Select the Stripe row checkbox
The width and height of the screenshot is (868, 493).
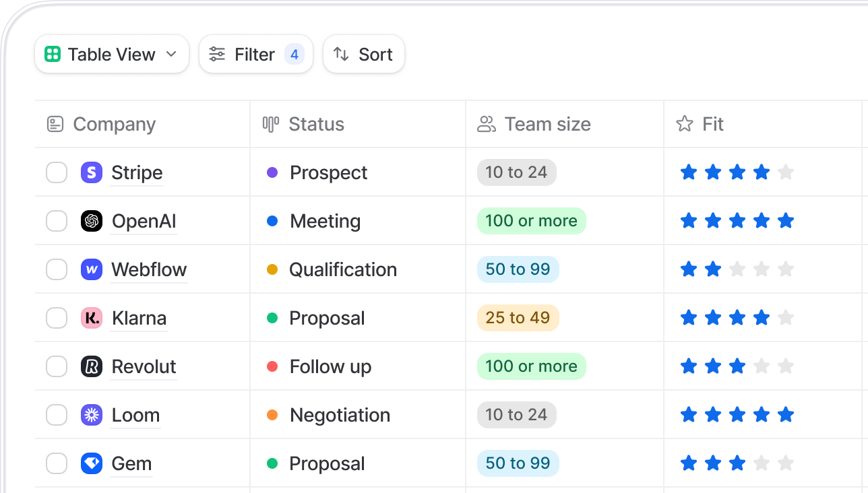point(57,172)
